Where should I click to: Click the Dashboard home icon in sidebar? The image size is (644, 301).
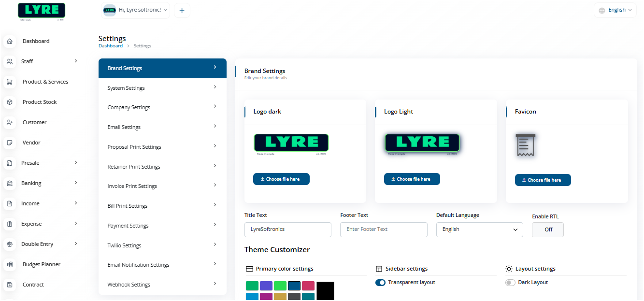pyautogui.click(x=10, y=42)
